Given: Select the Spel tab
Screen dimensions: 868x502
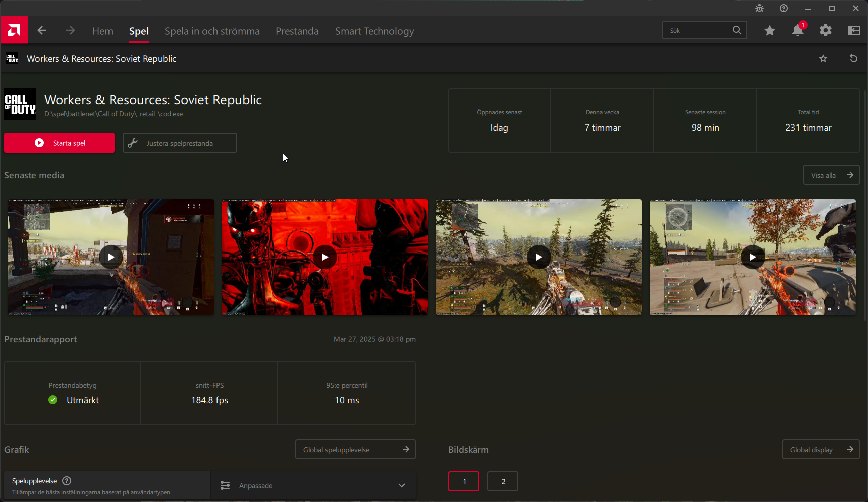Looking at the screenshot, I should coord(139,31).
